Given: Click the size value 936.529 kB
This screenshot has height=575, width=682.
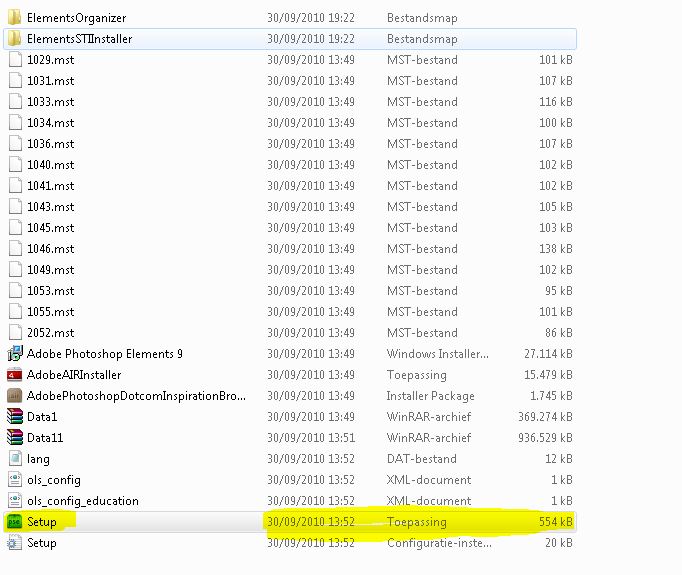Looking at the screenshot, I should tap(545, 438).
